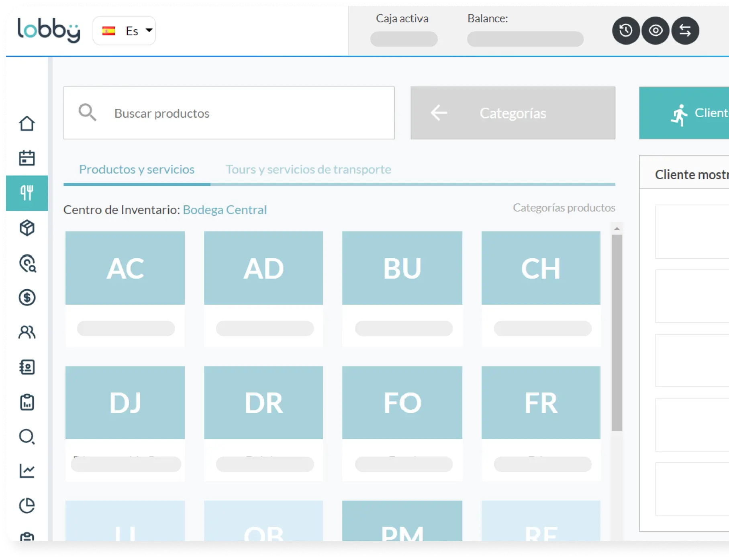Click the Categorías back button
Viewport: 729px width, 560px height.
click(x=513, y=113)
